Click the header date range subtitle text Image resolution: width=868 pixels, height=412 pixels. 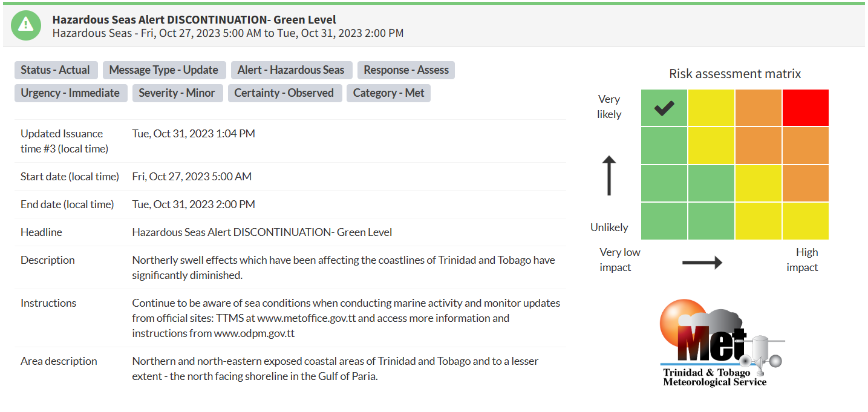(228, 33)
